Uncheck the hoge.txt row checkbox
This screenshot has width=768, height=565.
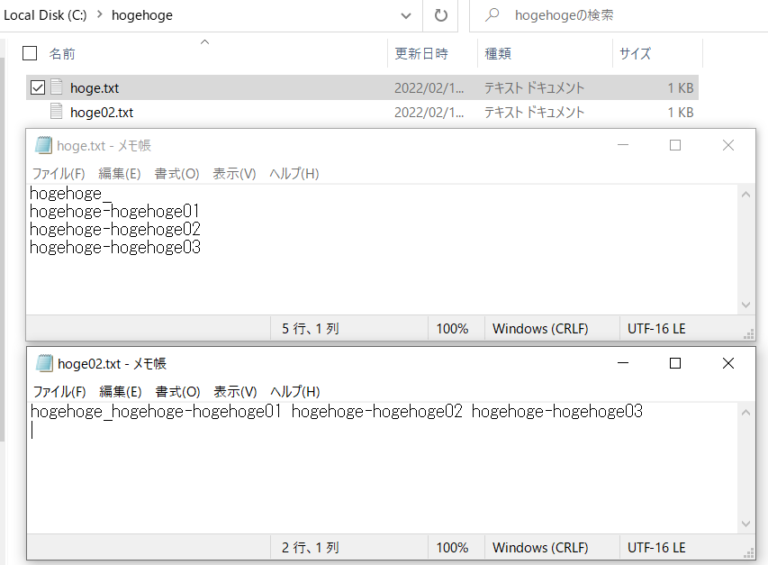click(38, 88)
